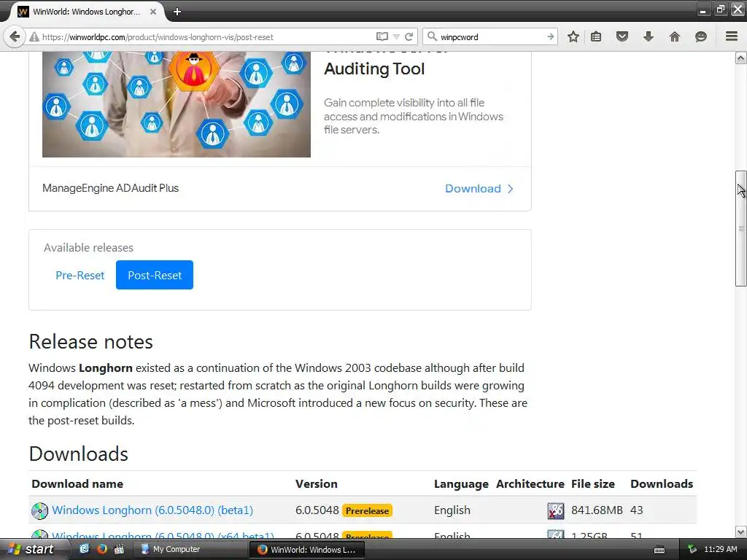Click the Prerelease badge for 6.0.5048
The width and height of the screenshot is (747, 560).
click(368, 510)
